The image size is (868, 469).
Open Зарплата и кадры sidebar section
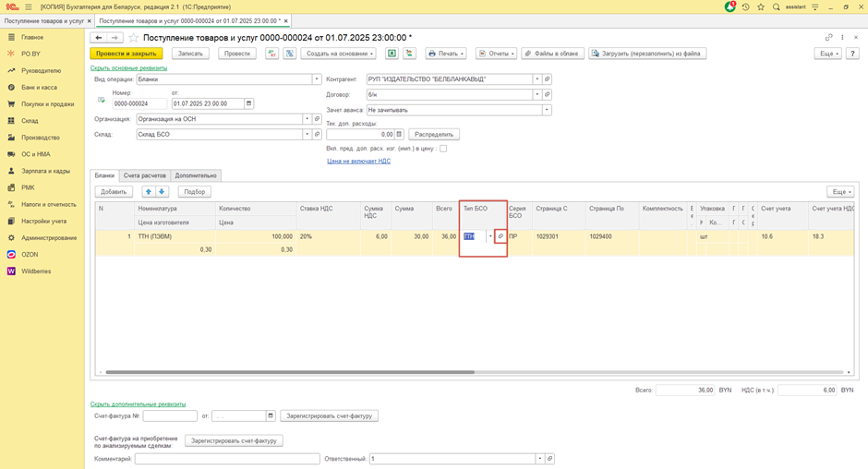point(45,171)
